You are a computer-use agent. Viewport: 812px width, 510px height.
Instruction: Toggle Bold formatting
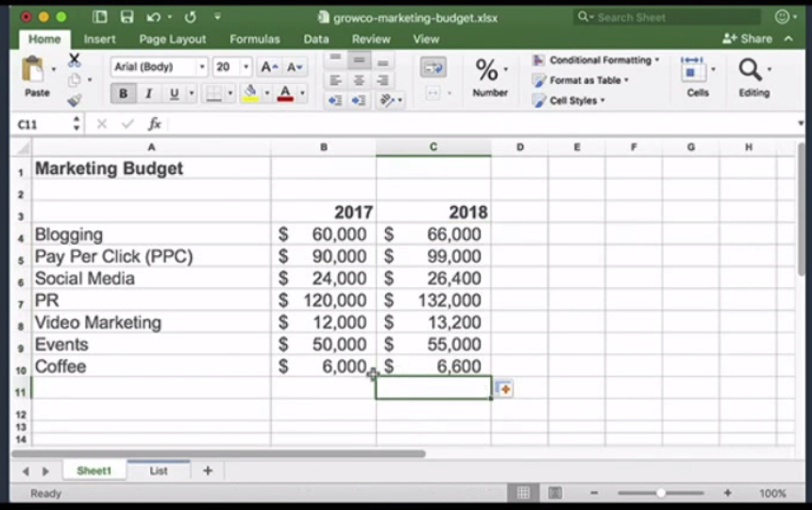pos(124,93)
